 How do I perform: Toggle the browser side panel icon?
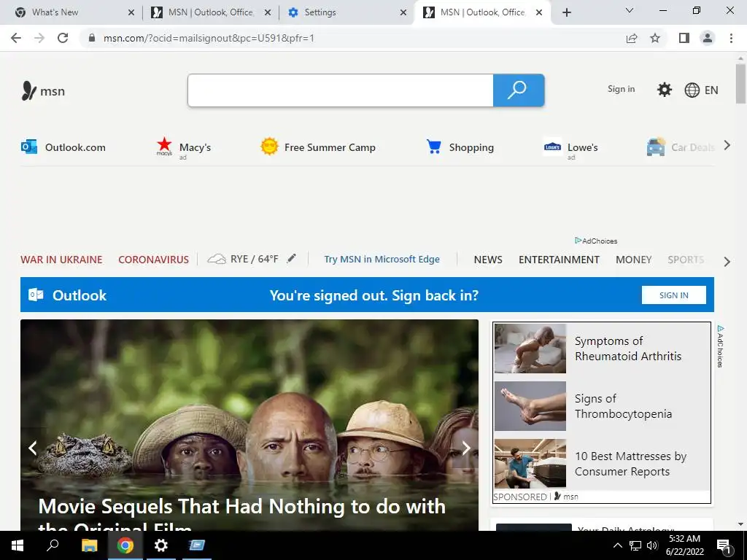(x=684, y=38)
